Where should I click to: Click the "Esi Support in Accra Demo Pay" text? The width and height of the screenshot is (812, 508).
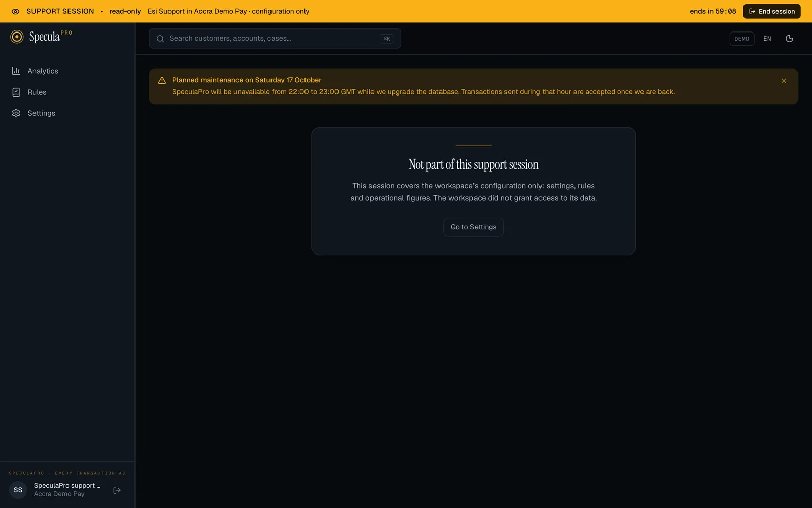pos(197,11)
